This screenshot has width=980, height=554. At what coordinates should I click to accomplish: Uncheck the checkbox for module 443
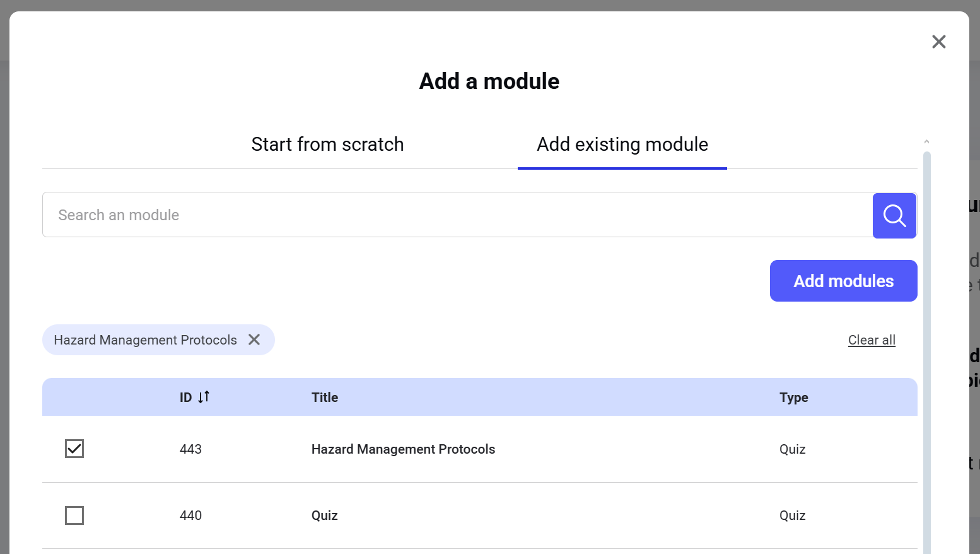coord(74,449)
